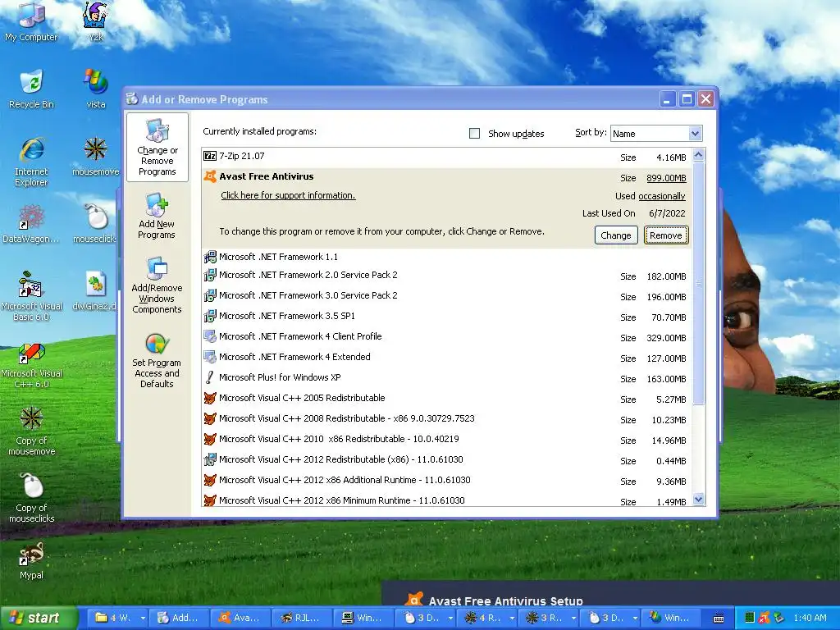Screen dimensions: 840x630
Task: Click the Avast Free Antivirus icon in list
Action: tap(210, 176)
